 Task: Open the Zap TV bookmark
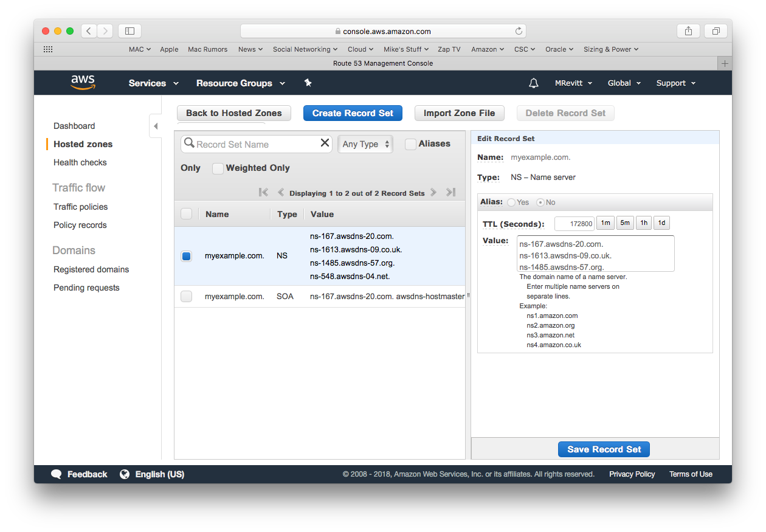449,49
